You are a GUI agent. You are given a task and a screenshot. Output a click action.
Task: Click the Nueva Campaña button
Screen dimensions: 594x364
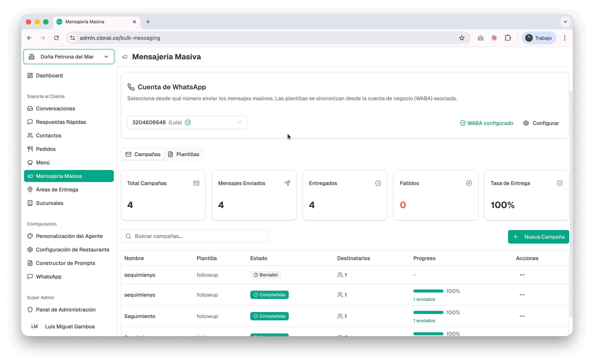click(x=538, y=237)
